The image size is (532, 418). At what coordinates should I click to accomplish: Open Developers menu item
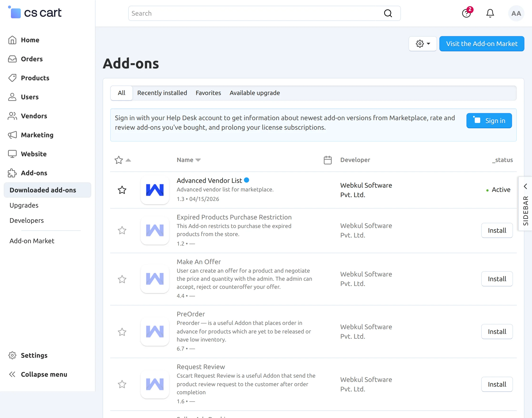coord(27,220)
